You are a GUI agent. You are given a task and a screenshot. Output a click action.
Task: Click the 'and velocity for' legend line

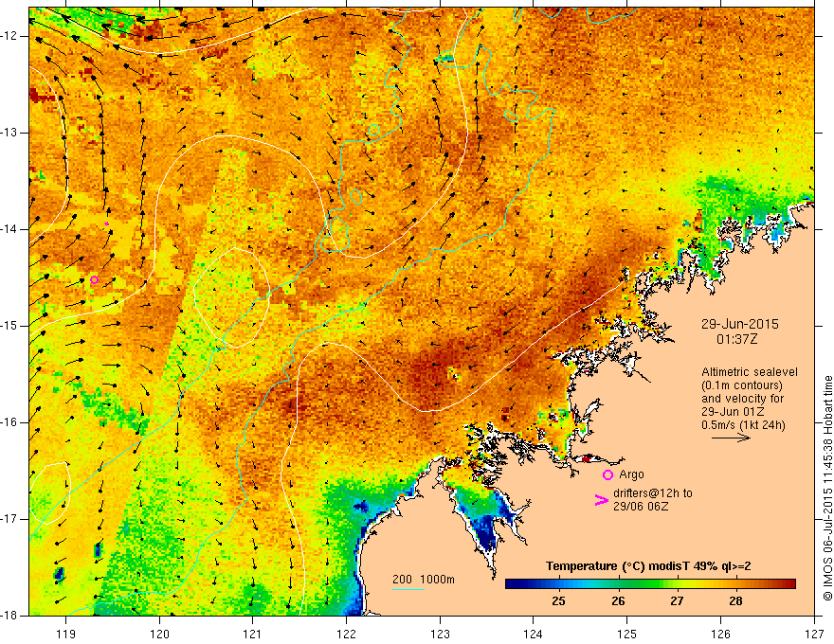(x=742, y=399)
